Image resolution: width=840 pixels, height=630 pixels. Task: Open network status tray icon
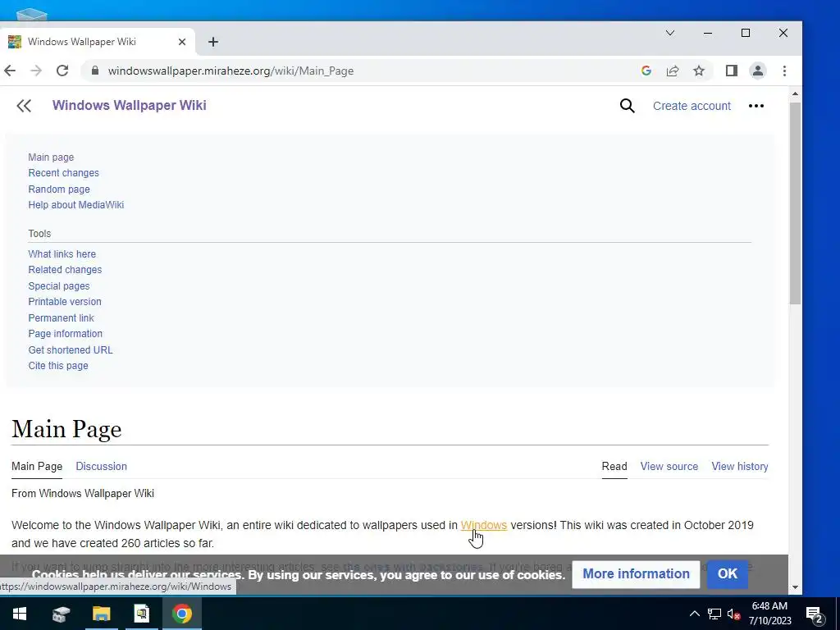coord(714,614)
